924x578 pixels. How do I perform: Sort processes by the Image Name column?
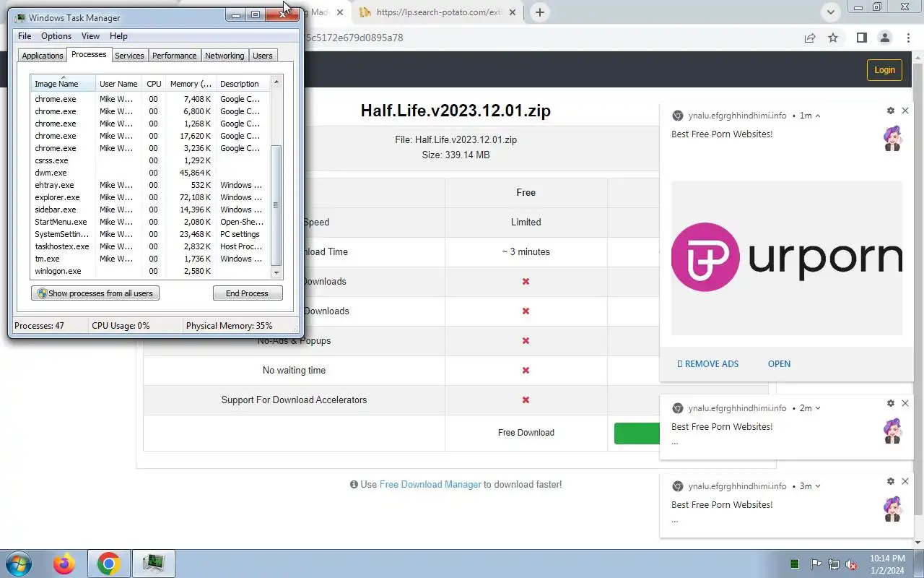coord(63,84)
